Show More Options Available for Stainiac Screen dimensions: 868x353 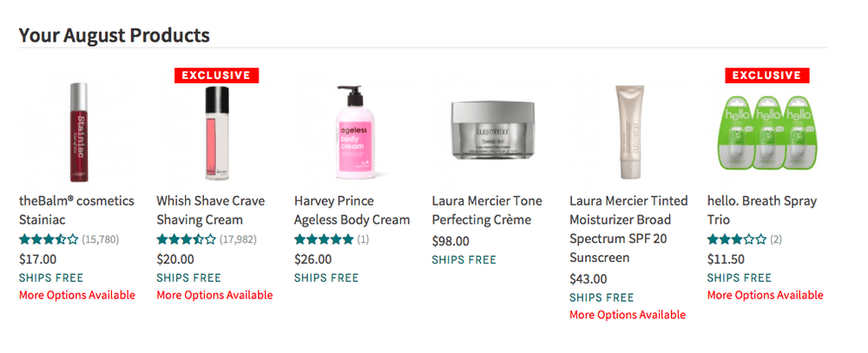[x=77, y=296]
